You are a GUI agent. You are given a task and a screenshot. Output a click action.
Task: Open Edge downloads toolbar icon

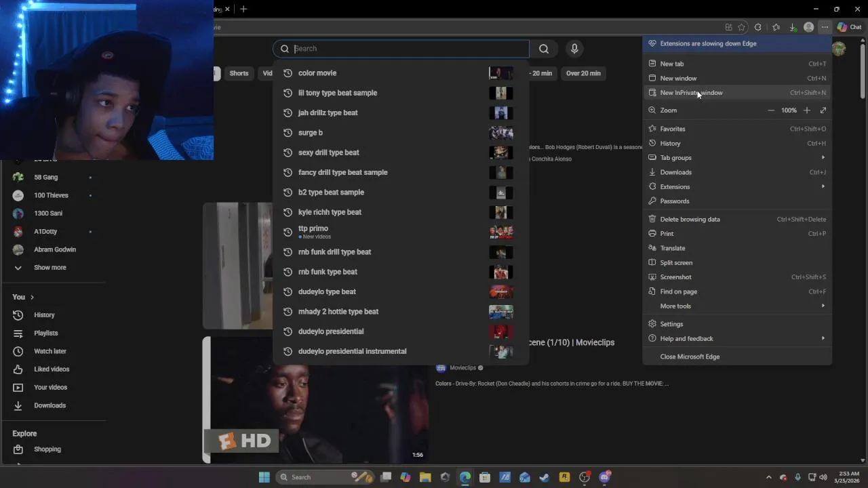792,27
